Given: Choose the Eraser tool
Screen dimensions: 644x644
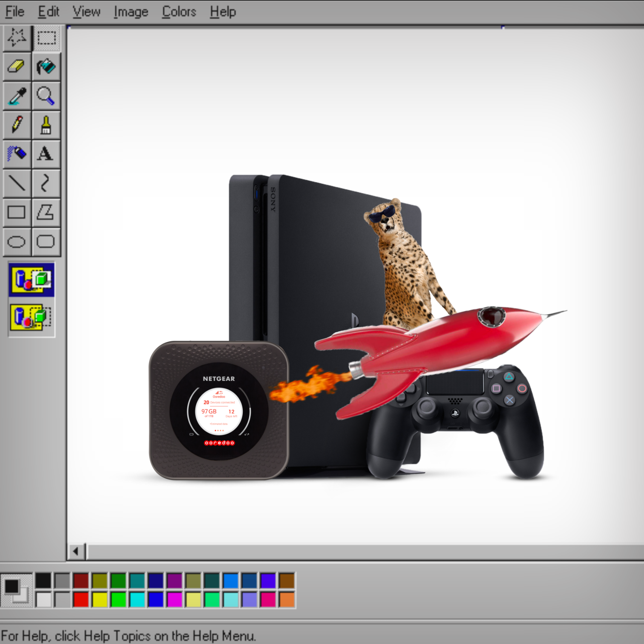Looking at the screenshot, I should point(17,67).
